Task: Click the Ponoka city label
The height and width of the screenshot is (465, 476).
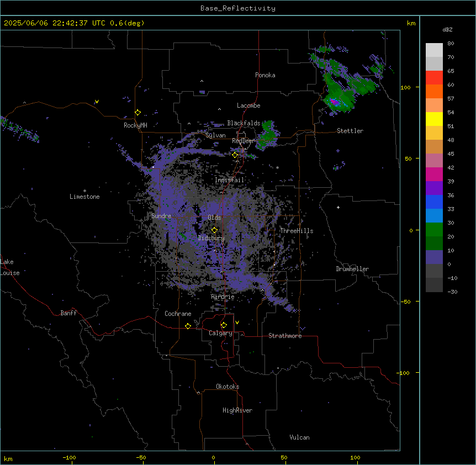Action: coord(265,75)
